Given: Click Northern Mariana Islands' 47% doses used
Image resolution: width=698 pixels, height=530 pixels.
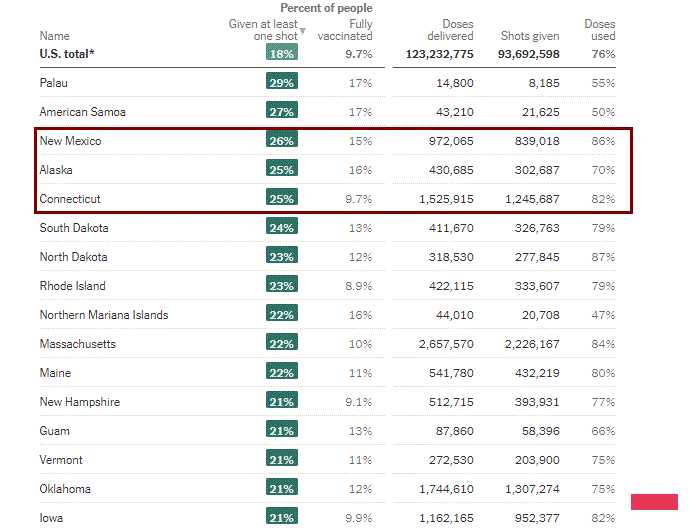Looking at the screenshot, I should (x=604, y=315).
